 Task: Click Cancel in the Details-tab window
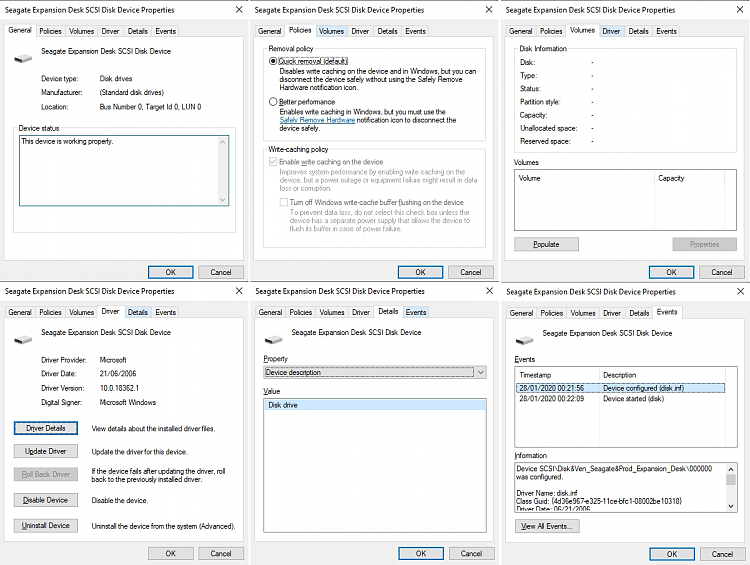471,554
